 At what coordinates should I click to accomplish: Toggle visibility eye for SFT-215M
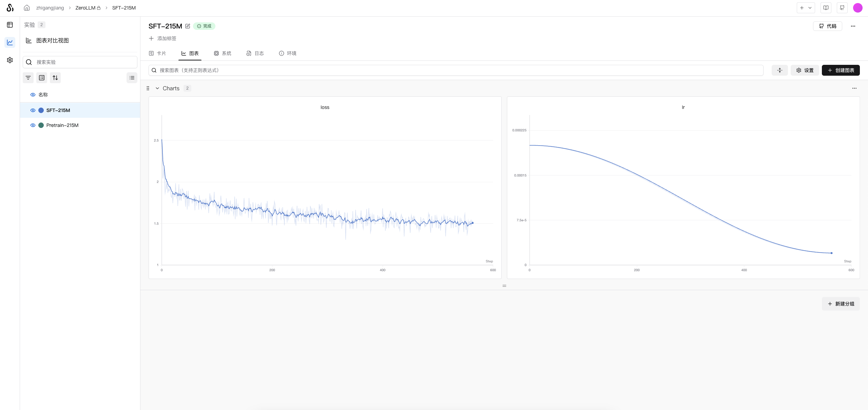[x=33, y=110]
